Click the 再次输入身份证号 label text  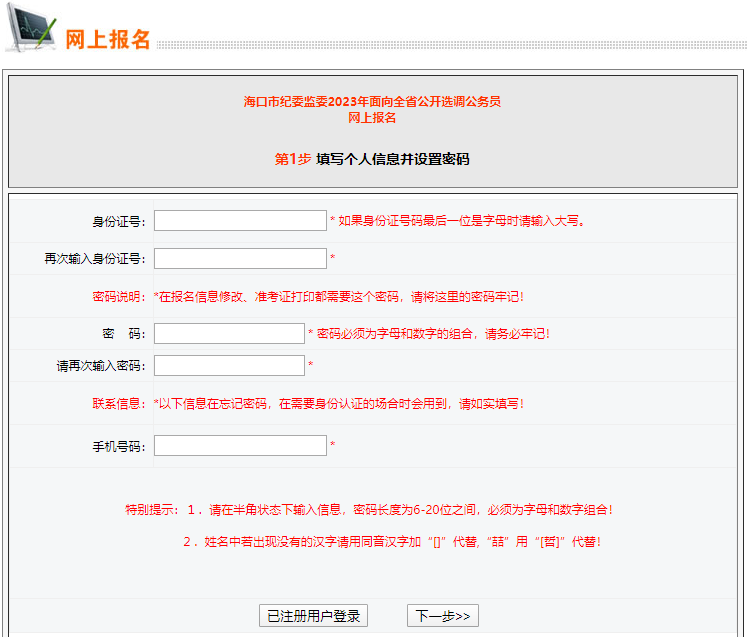pos(95,259)
